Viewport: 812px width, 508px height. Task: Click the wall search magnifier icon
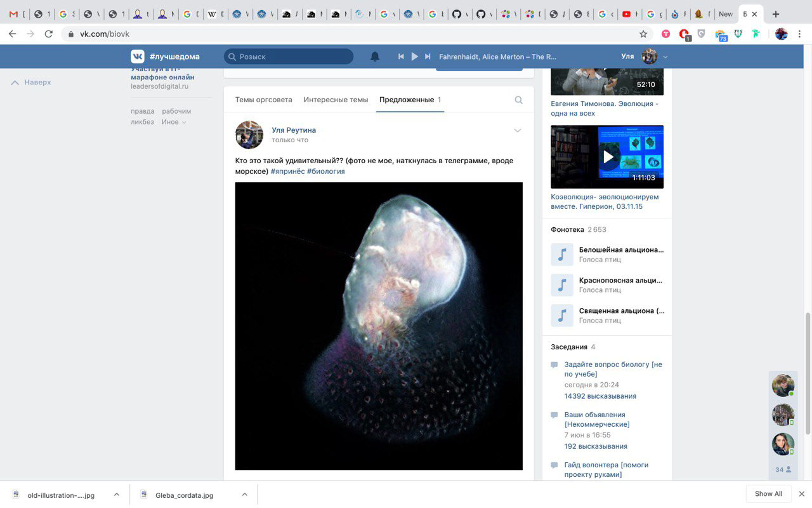click(x=518, y=100)
